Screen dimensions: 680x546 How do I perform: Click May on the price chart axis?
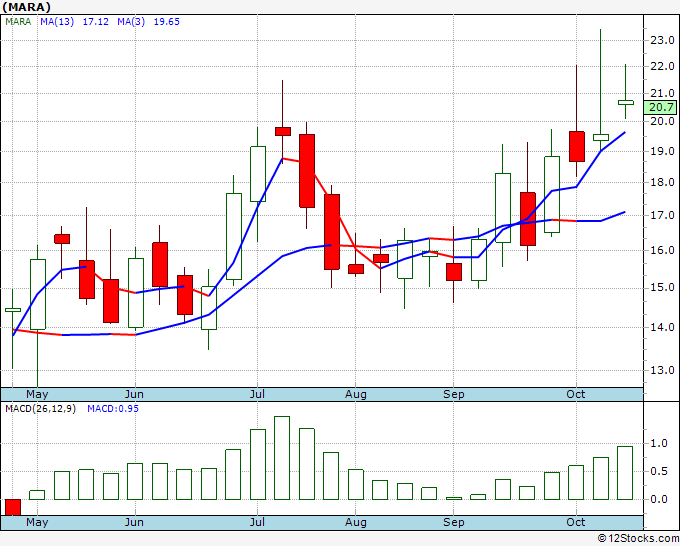point(37,394)
